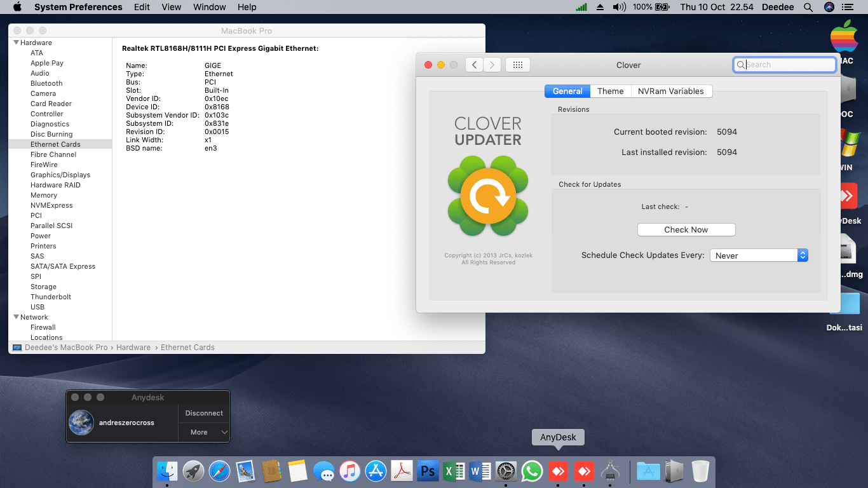This screenshot has height=488, width=868.
Task: Click the andreszerocross avatar in AnyDesk
Action: click(x=81, y=423)
